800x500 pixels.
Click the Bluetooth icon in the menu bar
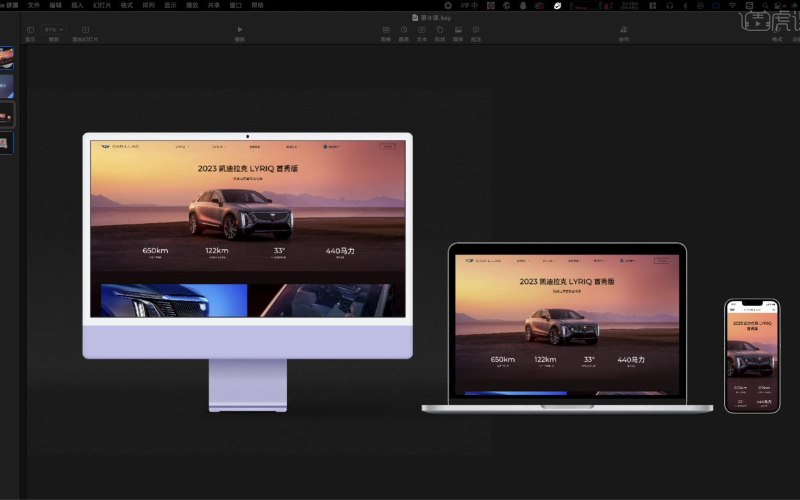point(685,5)
